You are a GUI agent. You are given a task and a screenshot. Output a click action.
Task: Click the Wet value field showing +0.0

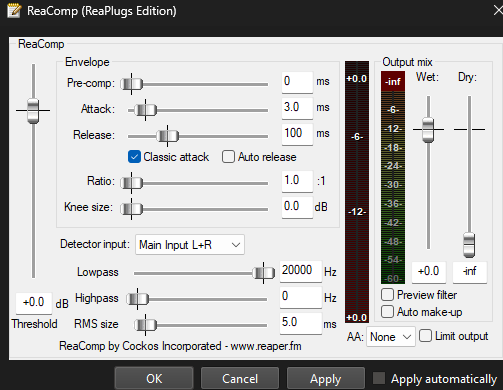click(429, 272)
